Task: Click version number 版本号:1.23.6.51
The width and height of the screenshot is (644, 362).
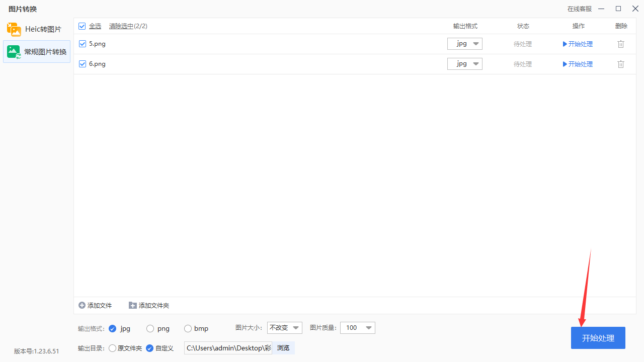Action: (36, 351)
